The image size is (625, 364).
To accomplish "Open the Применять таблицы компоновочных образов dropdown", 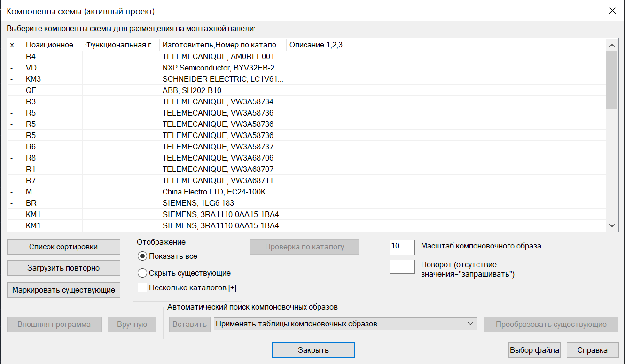I will tap(345, 324).
